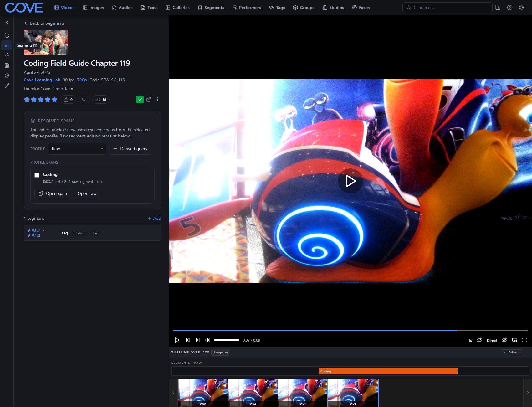The width and height of the screenshot is (532, 407).
Task: Collapse the timeline overlays panel
Action: tap(511, 353)
